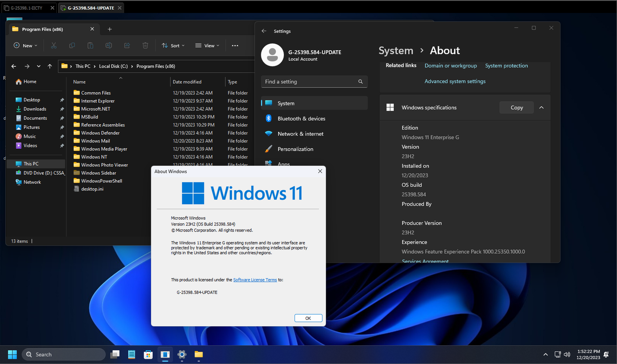Open the System protection link
This screenshot has width=617, height=364.
[506, 65]
